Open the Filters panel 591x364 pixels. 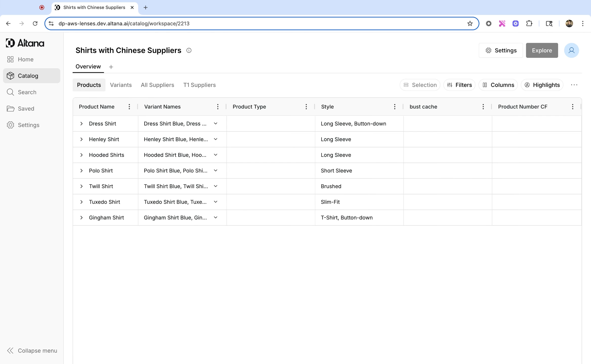[459, 85]
